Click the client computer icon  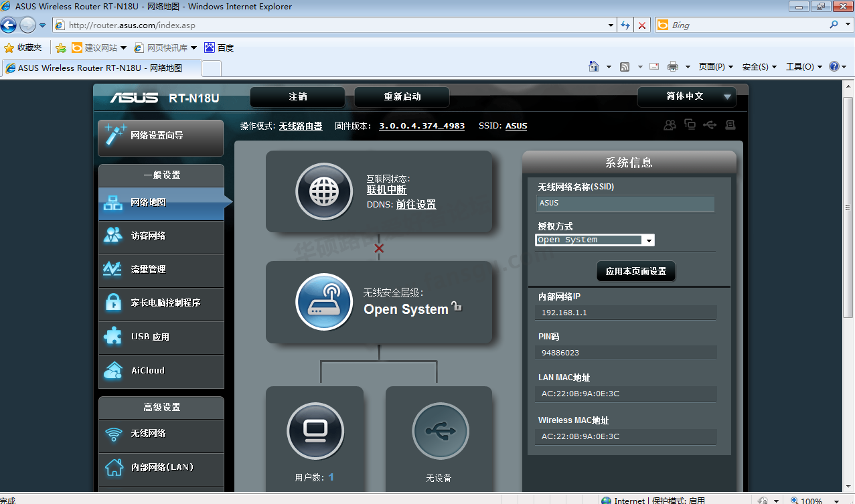(x=315, y=431)
